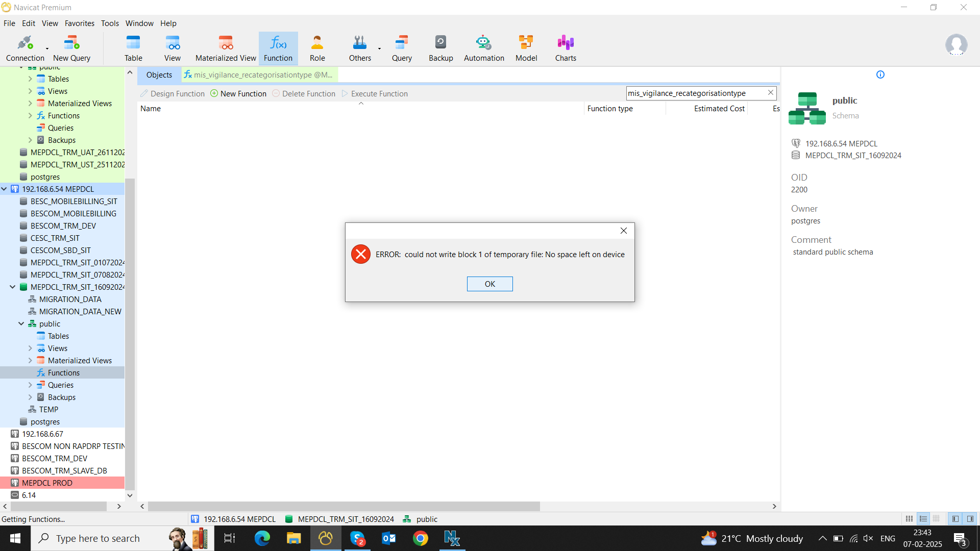This screenshot has width=980, height=551.
Task: Click the tree vertical scrollbar
Action: coord(130,334)
